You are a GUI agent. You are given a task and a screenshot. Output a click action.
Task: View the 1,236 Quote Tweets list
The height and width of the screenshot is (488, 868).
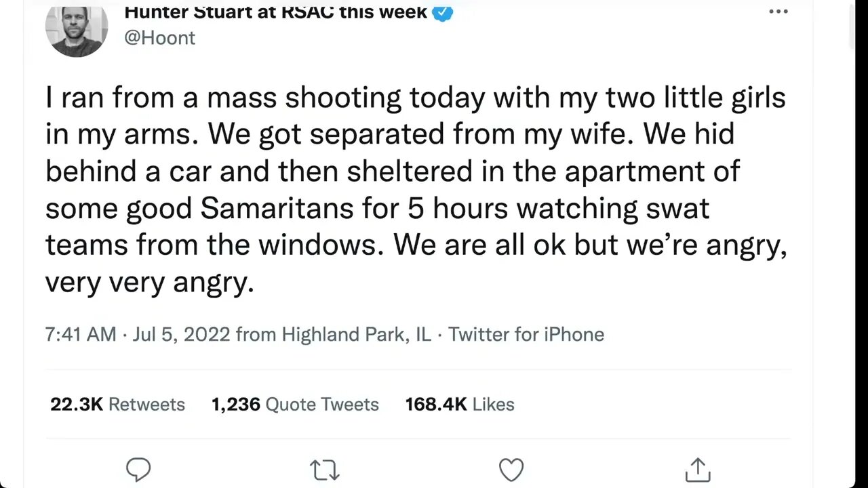(x=295, y=405)
